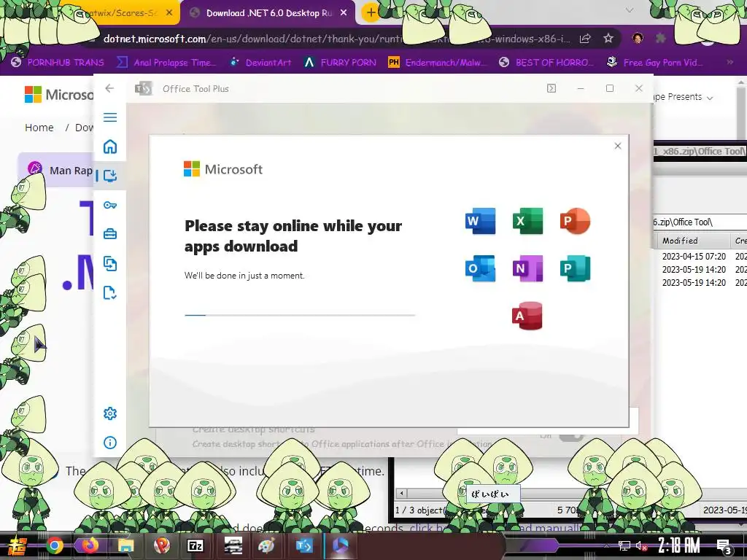
Task: Click 7-Zip horizontal scrollbar left arrow
Action: pyautogui.click(x=401, y=494)
